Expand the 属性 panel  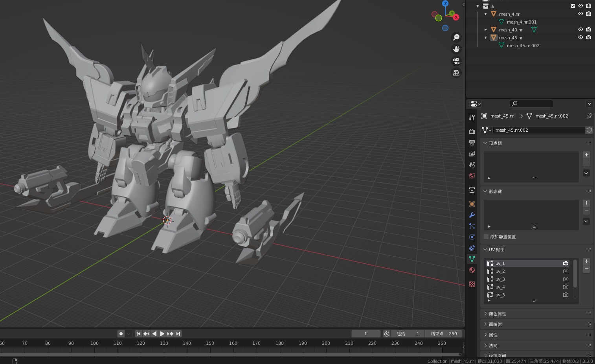(x=485, y=335)
